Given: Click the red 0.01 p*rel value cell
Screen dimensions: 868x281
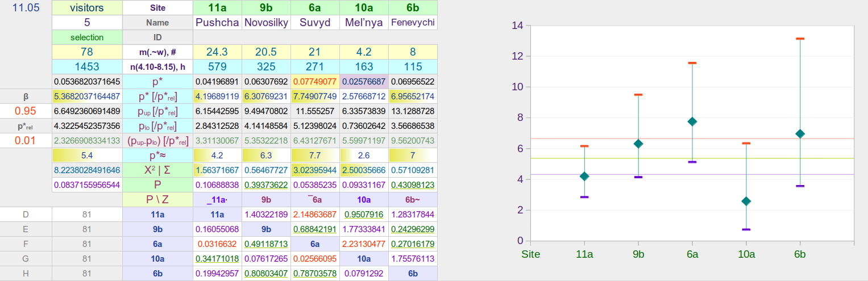Looking at the screenshot, I should 26,140.
